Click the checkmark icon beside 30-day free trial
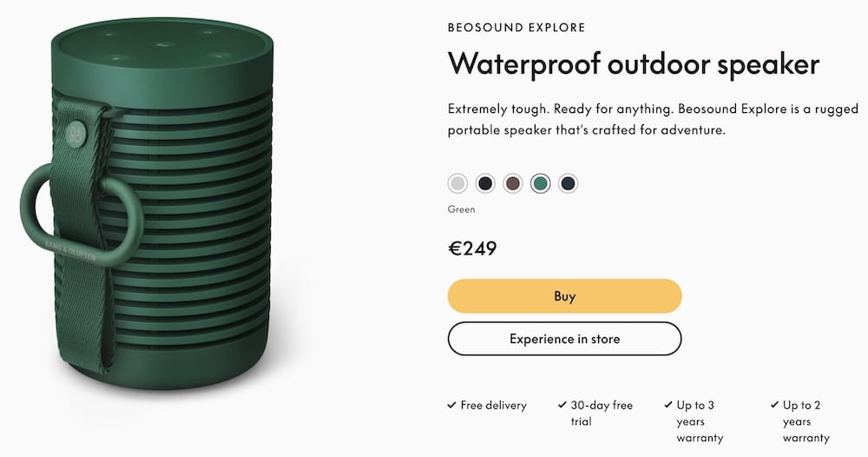 point(562,405)
